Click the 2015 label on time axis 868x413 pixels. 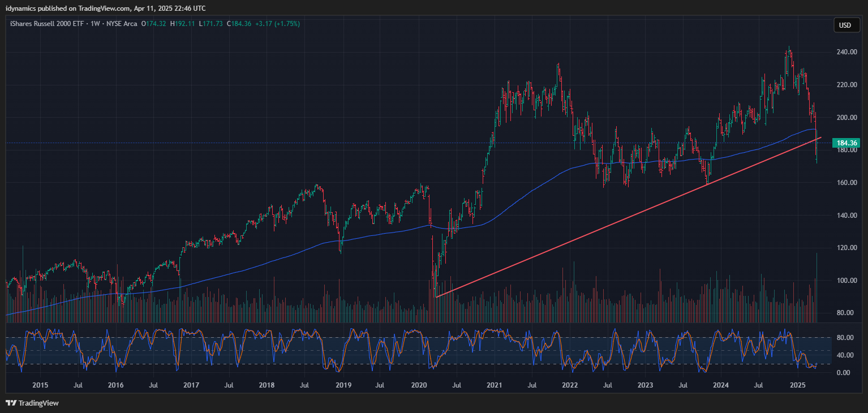coord(40,385)
